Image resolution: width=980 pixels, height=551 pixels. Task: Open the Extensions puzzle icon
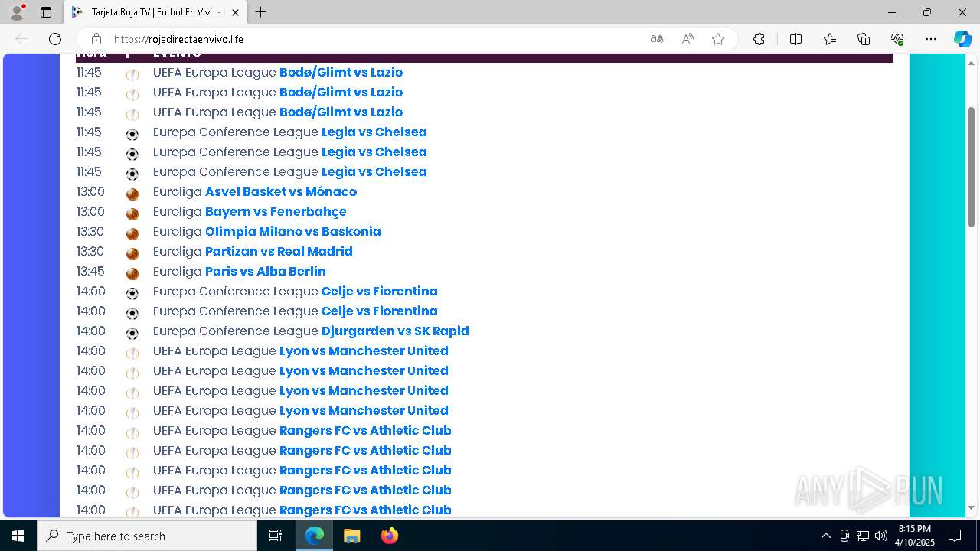pos(759,39)
